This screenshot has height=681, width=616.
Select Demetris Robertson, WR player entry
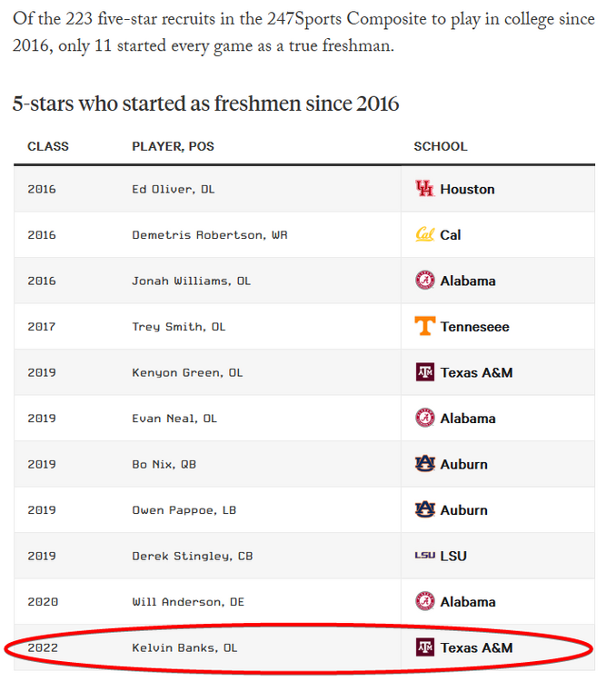(x=210, y=234)
